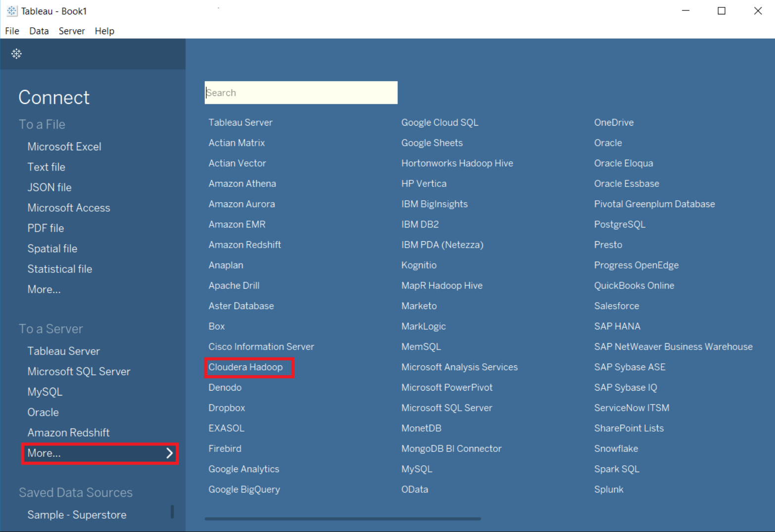Expand More... under To a Server
This screenshot has height=532, width=775.
pyautogui.click(x=100, y=453)
